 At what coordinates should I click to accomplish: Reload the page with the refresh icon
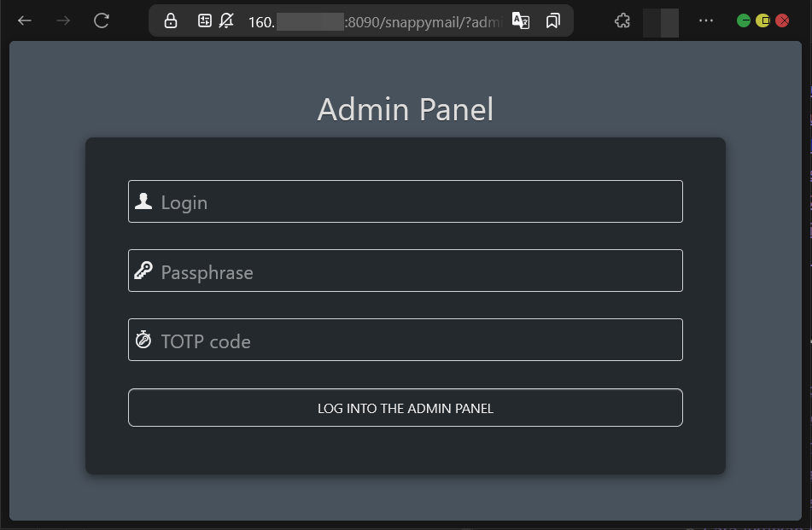click(x=102, y=20)
